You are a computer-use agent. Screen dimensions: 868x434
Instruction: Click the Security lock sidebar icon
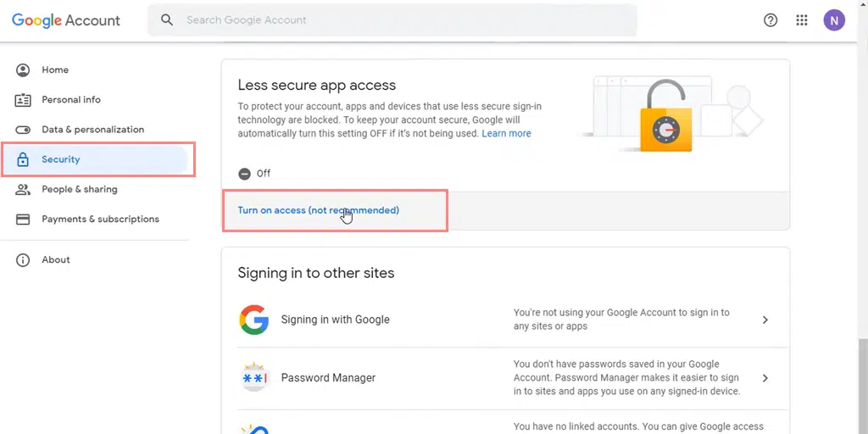[23, 159]
